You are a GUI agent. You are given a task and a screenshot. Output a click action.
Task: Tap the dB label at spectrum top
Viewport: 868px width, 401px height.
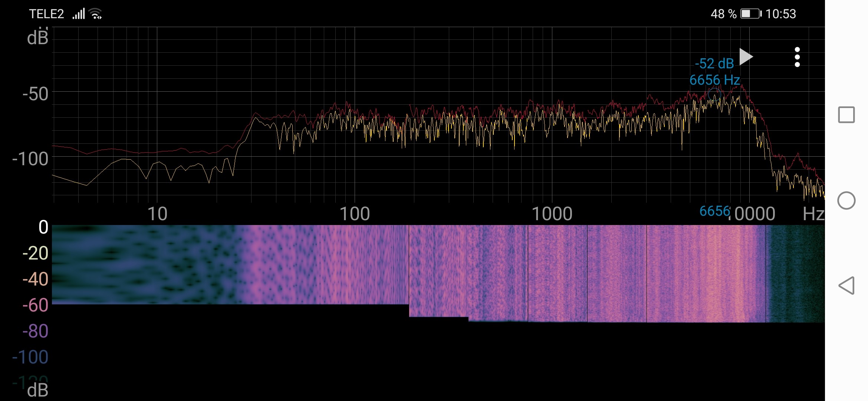click(x=37, y=38)
